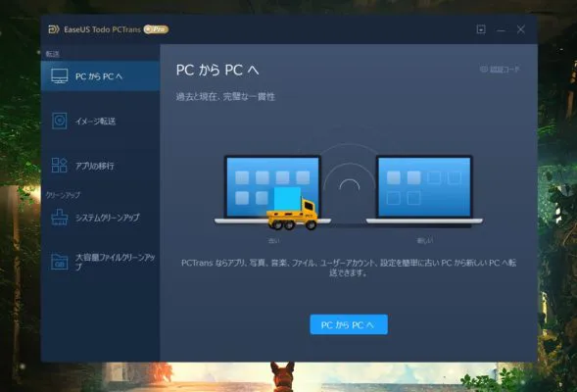Switch to the アプリの移行 sidebar tab
Screen dimensions: 577x392
[x=101, y=166]
